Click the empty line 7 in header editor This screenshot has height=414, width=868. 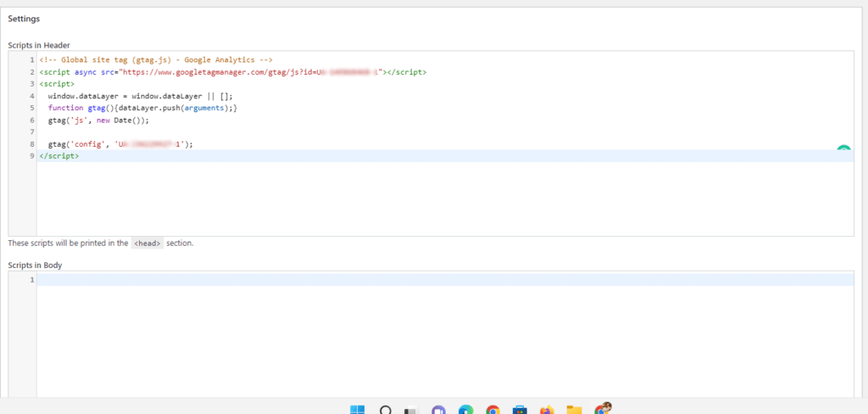coord(445,131)
